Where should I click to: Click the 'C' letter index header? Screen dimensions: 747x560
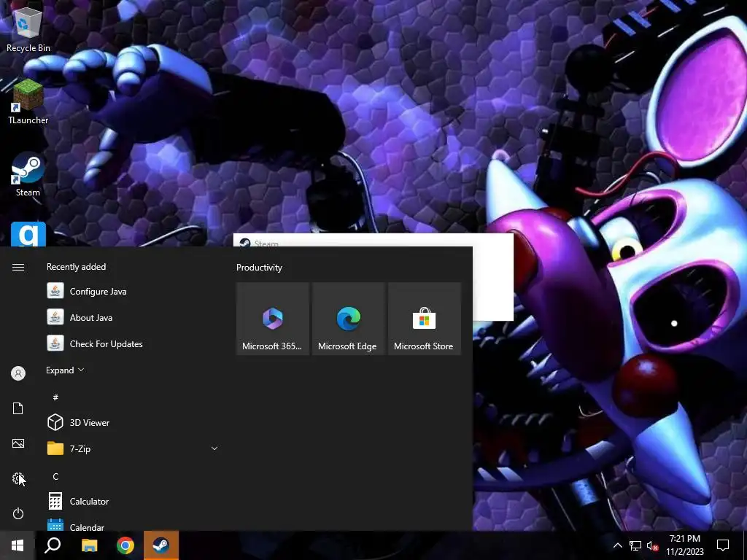(x=55, y=476)
